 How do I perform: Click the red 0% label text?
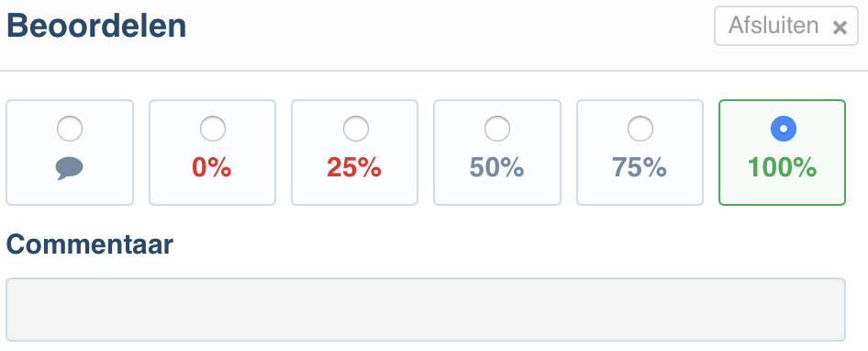click(211, 167)
